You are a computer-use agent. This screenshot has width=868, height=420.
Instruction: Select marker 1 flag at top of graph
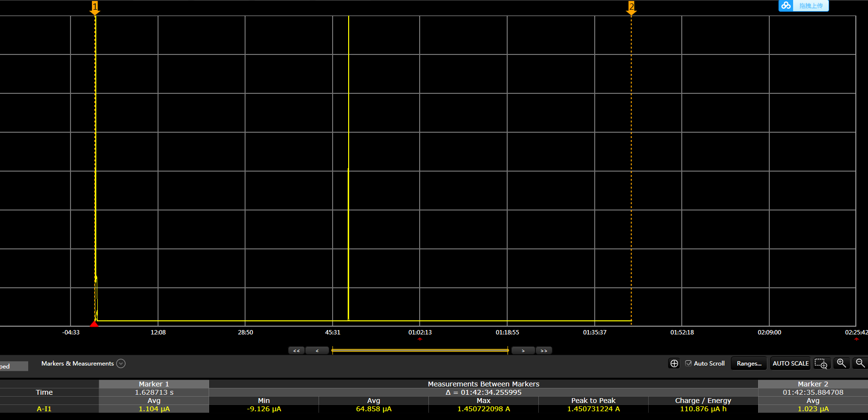(95, 7)
